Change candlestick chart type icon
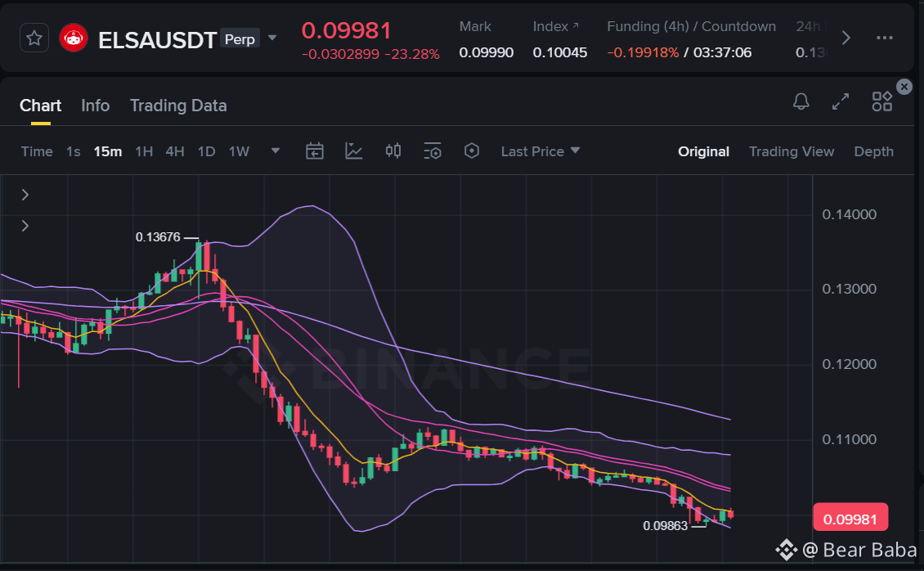924x571 pixels. coord(393,151)
